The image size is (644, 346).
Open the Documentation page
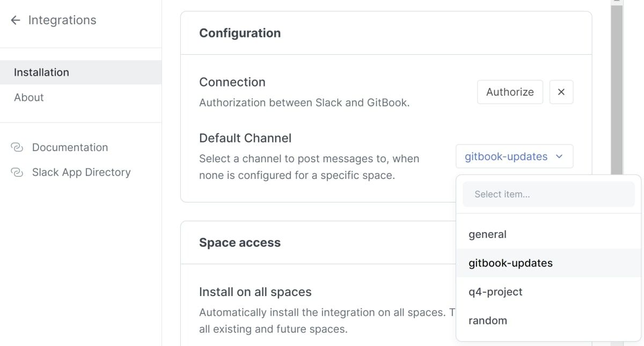click(x=70, y=147)
